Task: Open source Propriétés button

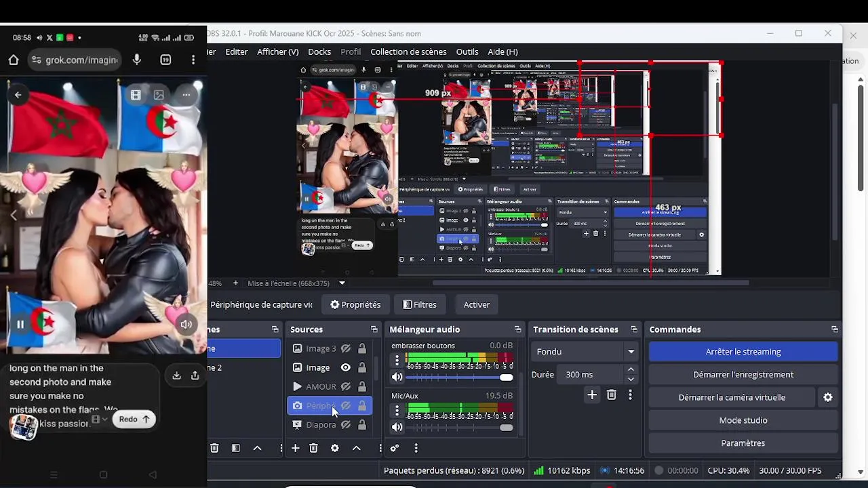Action: (x=355, y=305)
